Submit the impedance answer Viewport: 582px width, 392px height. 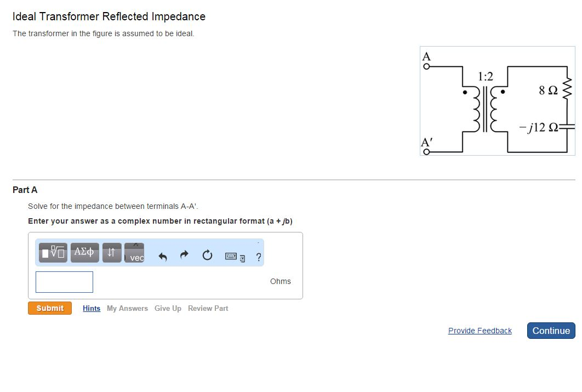pyautogui.click(x=49, y=308)
